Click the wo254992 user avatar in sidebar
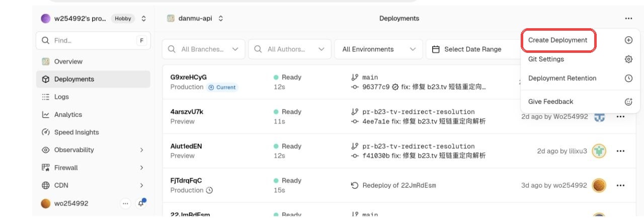644x220 pixels. [46, 203]
